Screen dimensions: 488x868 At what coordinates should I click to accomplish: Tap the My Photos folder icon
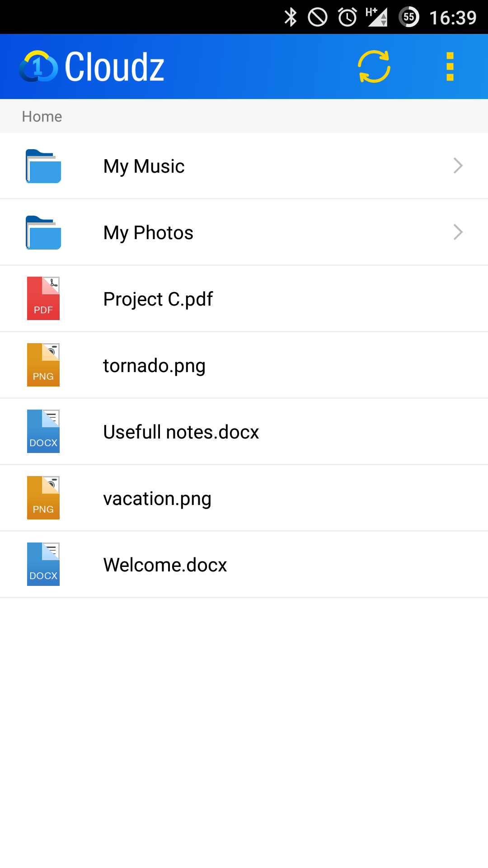(x=43, y=233)
